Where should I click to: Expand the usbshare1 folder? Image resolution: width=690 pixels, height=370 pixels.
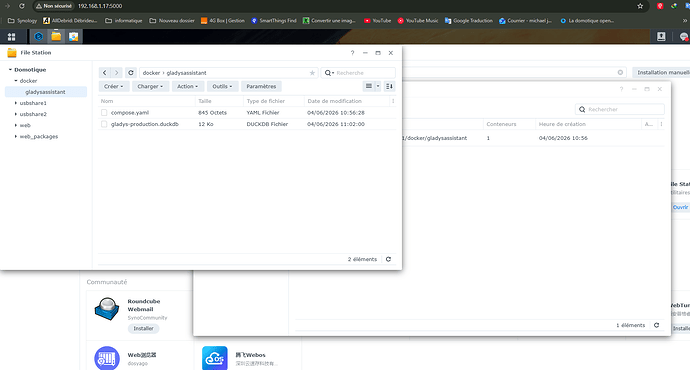[15, 103]
